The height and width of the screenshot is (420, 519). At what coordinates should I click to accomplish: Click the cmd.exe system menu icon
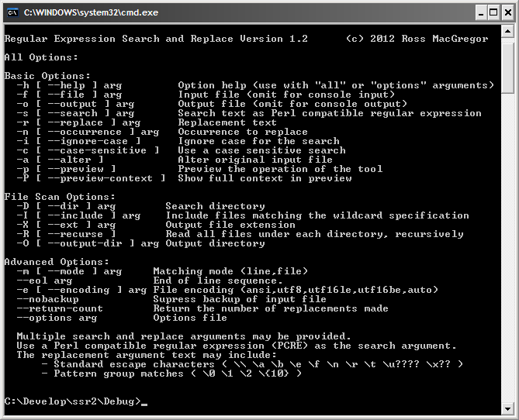point(13,13)
